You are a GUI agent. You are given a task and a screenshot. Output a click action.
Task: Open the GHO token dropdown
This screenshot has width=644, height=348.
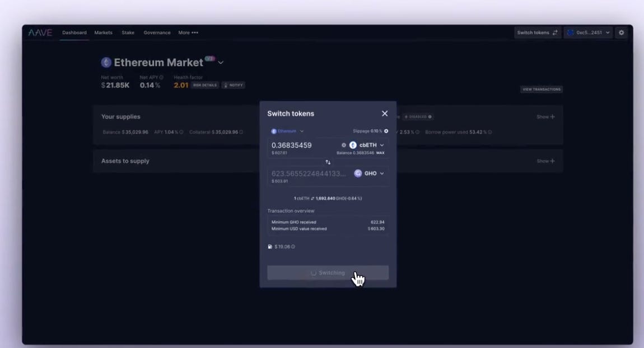pos(370,173)
